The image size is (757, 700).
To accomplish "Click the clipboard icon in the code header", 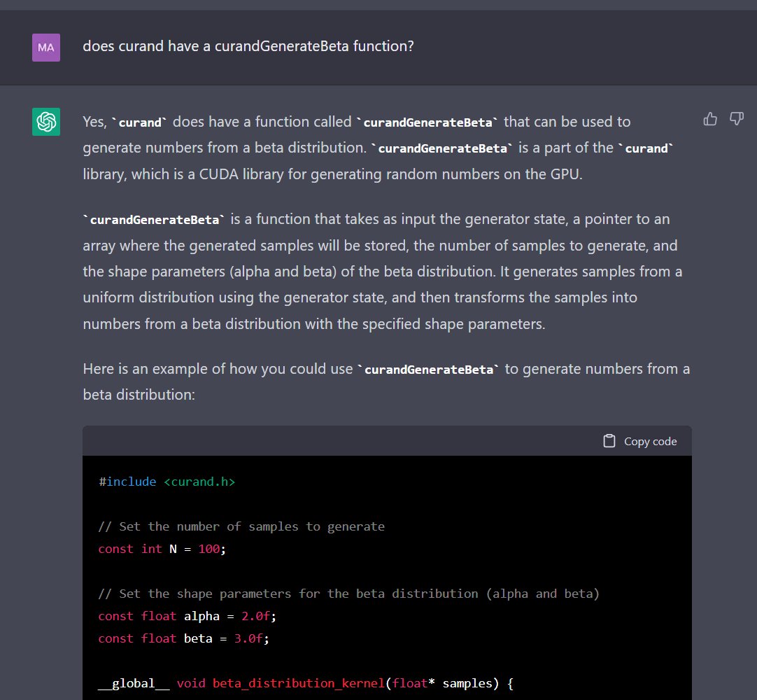I will pyautogui.click(x=609, y=441).
